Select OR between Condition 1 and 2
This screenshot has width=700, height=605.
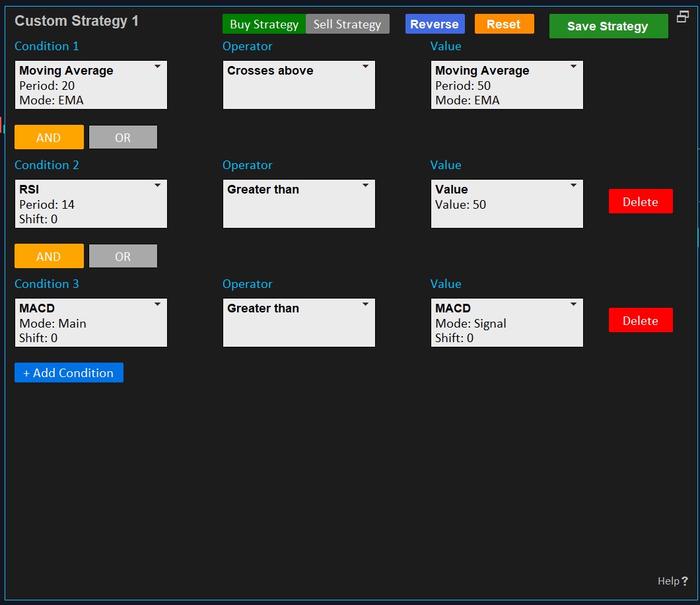click(x=123, y=137)
